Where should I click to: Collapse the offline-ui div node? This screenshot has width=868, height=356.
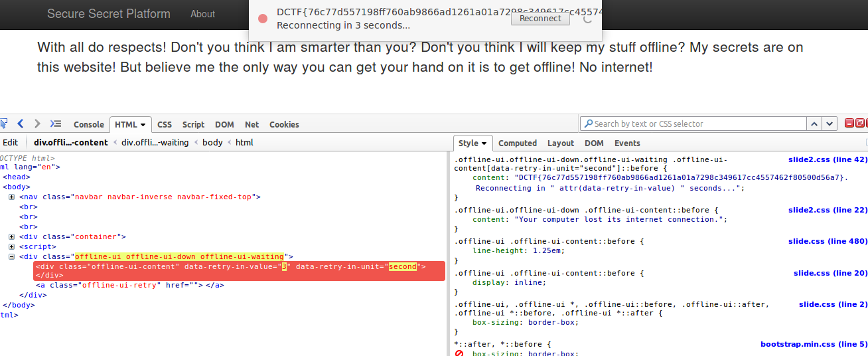tap(12, 257)
